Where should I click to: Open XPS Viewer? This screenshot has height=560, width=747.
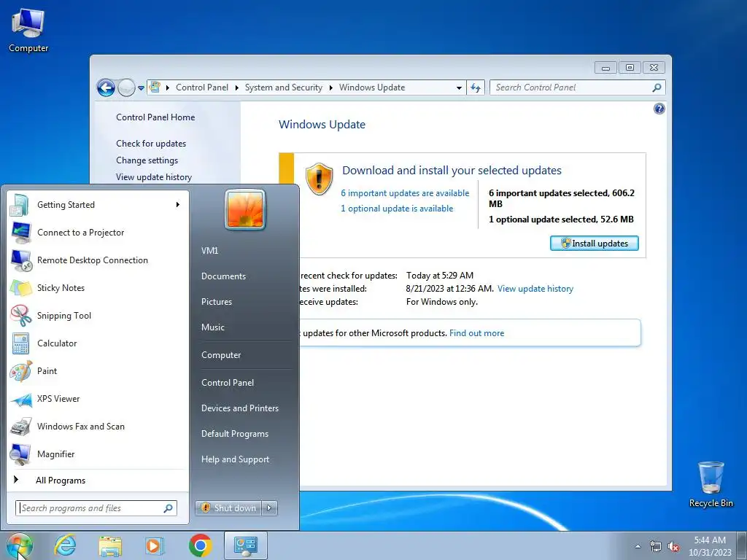pos(97,399)
